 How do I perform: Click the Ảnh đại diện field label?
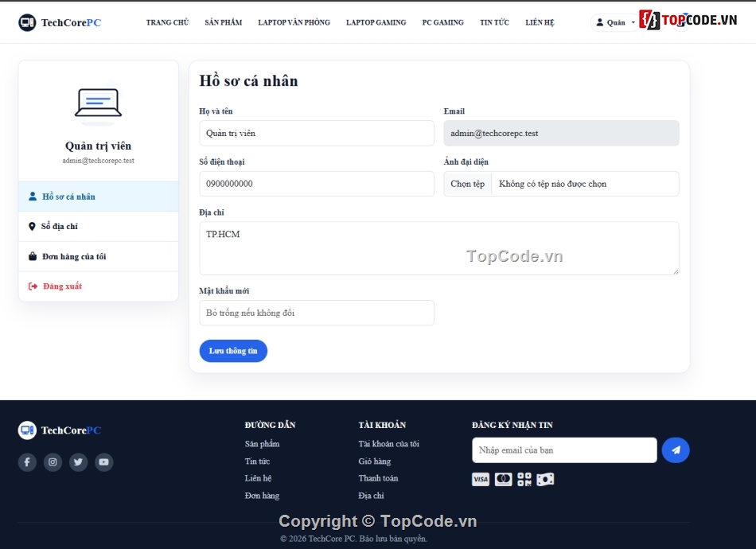coord(466,162)
